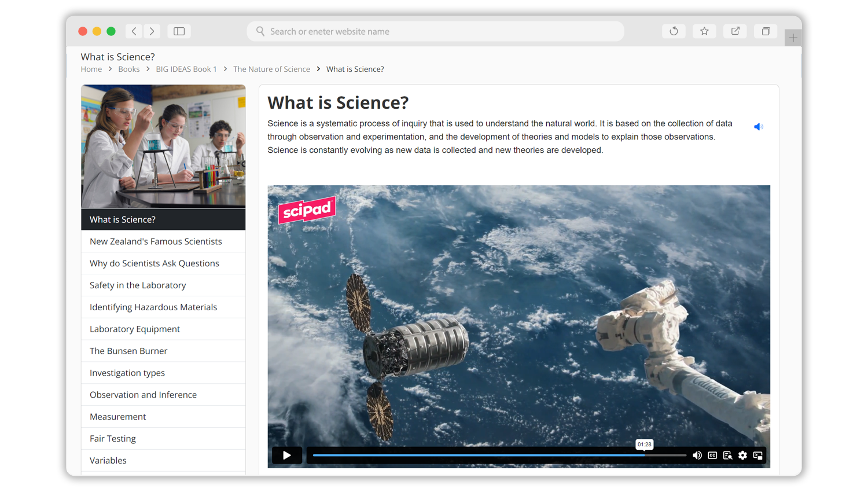Open the video settings gear

[742, 456]
